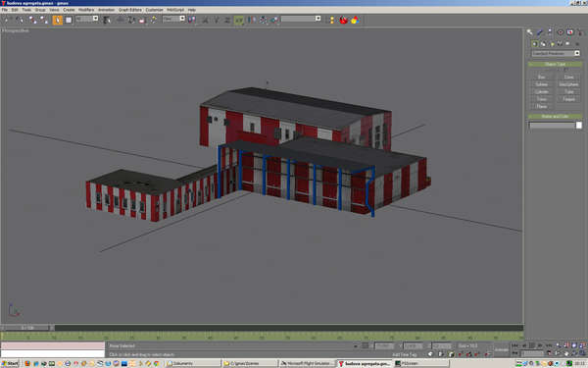The image size is (588, 368).
Task: Click the object color swatch
Action: pyautogui.click(x=578, y=126)
